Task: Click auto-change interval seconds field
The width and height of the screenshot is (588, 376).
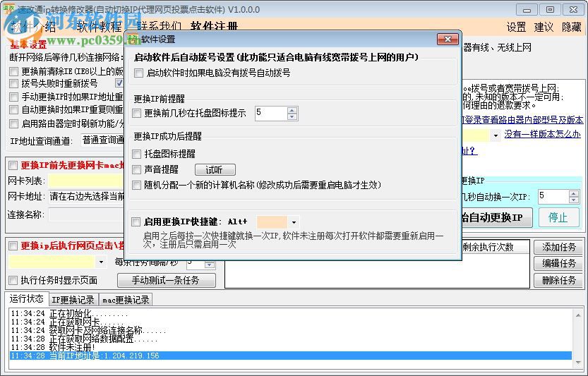Action: tap(553, 196)
